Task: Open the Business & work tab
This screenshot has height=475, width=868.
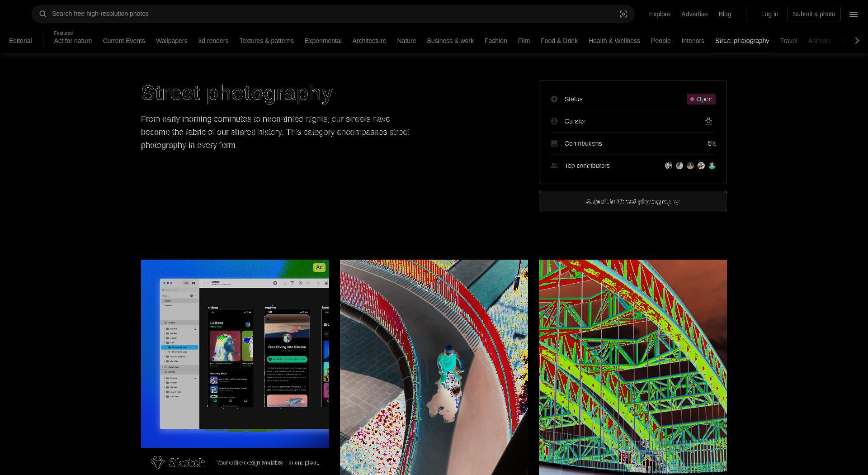Action: [450, 41]
